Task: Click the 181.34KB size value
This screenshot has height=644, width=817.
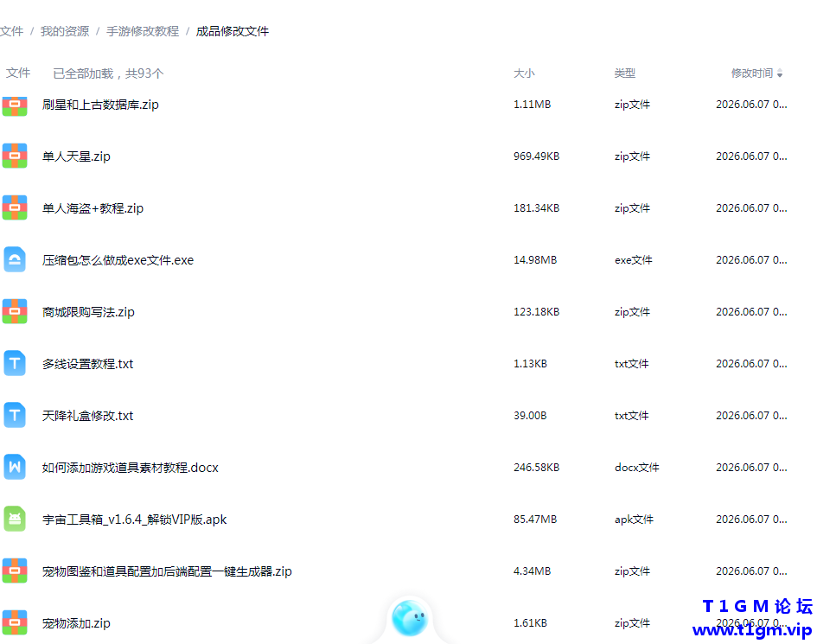Action: pos(536,207)
